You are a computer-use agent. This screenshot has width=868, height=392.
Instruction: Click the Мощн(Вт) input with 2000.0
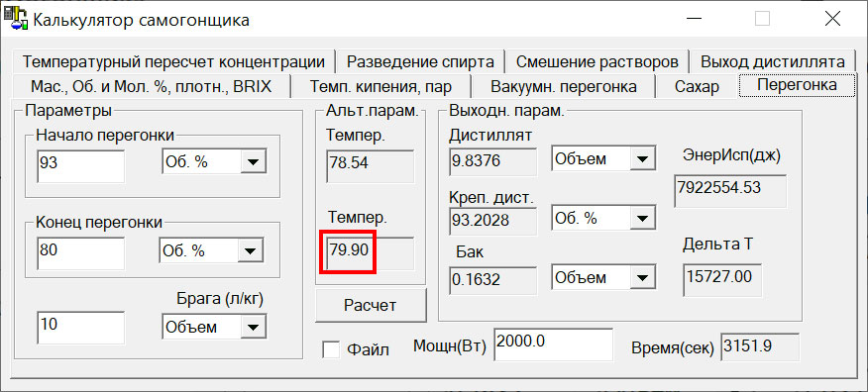554,344
